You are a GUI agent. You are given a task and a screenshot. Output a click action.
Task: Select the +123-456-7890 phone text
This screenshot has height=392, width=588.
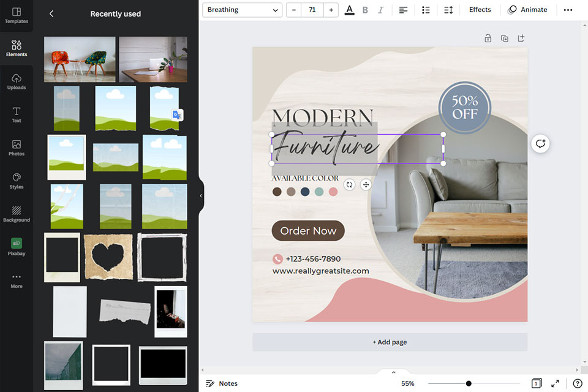[x=313, y=259]
